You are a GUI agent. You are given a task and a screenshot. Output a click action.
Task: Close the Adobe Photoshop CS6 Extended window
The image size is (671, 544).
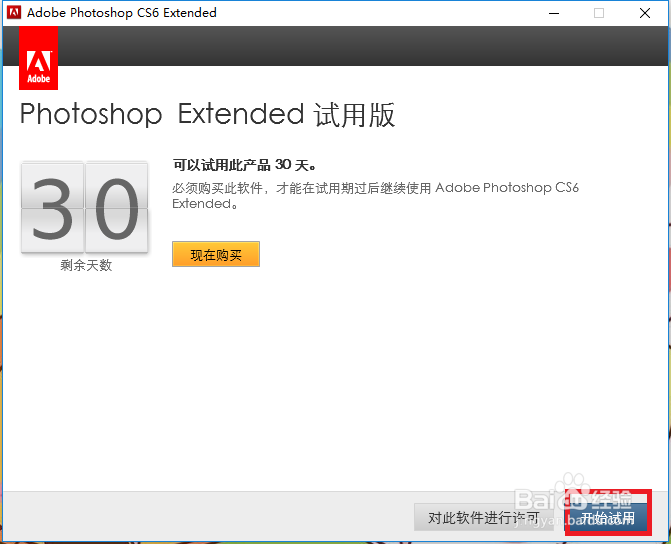[x=645, y=13]
